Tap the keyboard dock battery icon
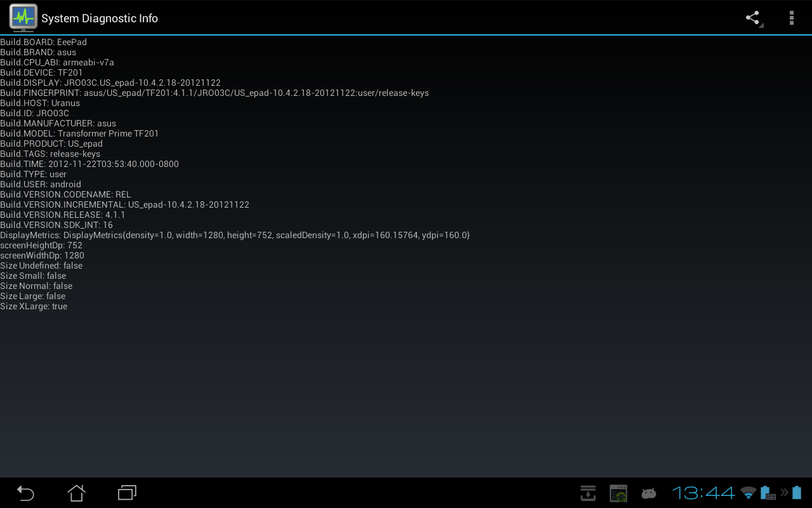This screenshot has width=812, height=508. pos(768,493)
